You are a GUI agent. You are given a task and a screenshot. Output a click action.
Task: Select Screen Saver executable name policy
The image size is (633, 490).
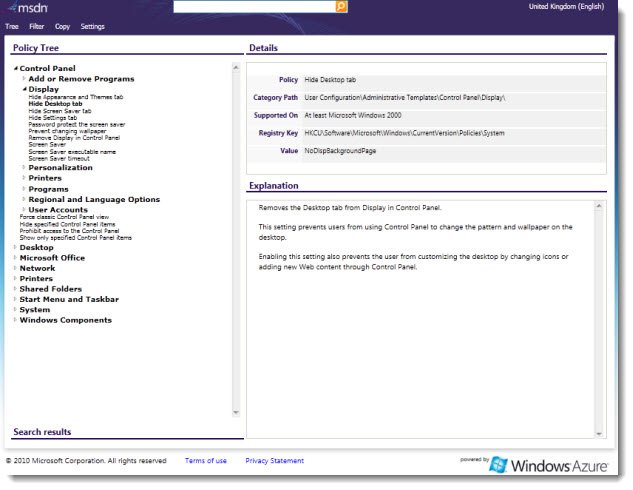72,152
